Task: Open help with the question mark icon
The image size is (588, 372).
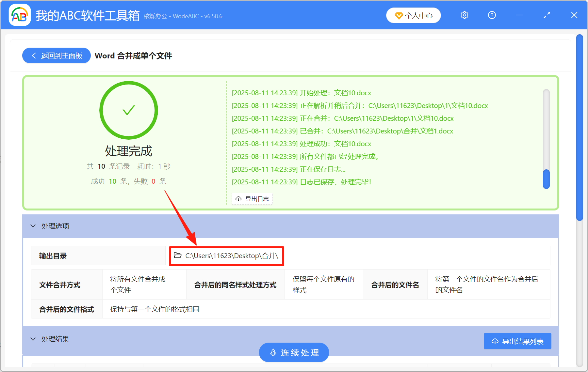Action: click(492, 15)
